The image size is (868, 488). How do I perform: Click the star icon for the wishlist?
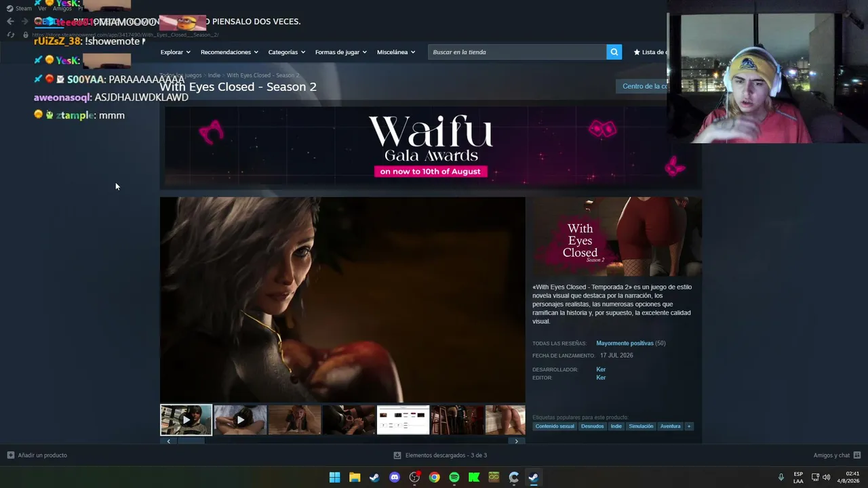point(637,52)
